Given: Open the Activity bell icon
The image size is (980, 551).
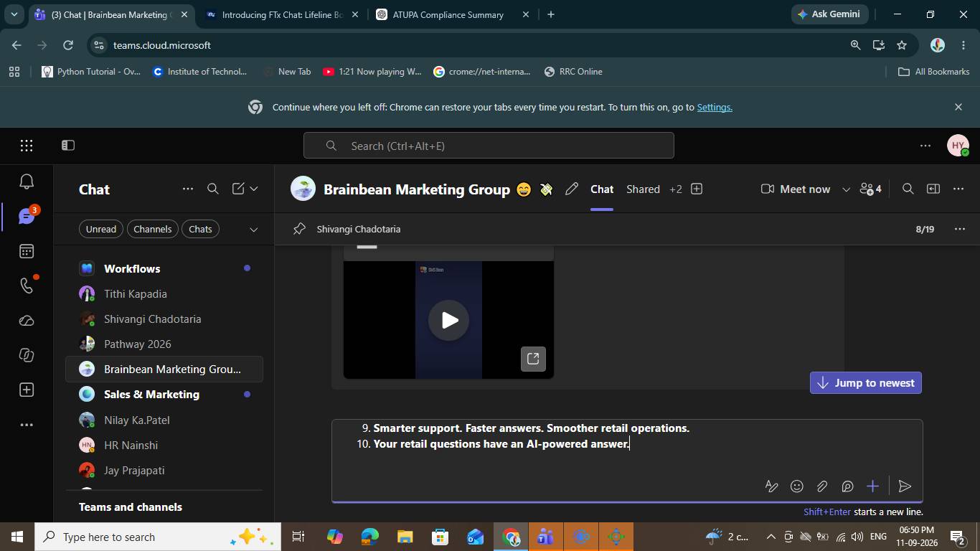Looking at the screenshot, I should (27, 182).
